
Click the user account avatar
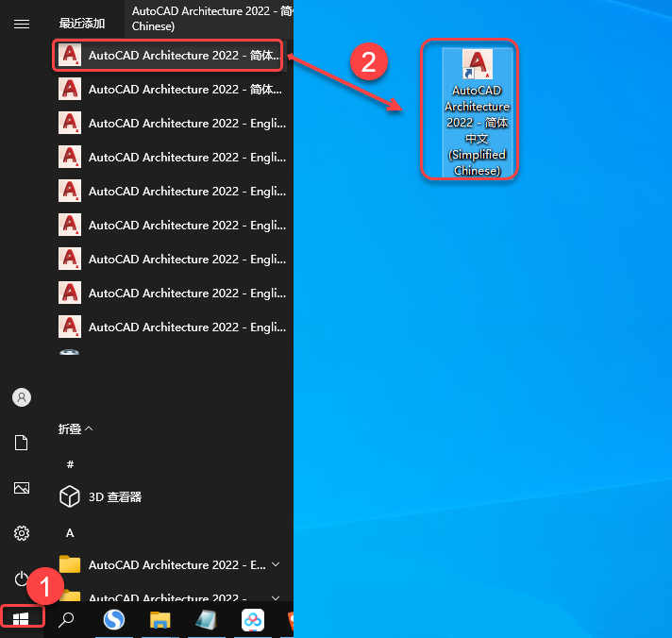[22, 397]
